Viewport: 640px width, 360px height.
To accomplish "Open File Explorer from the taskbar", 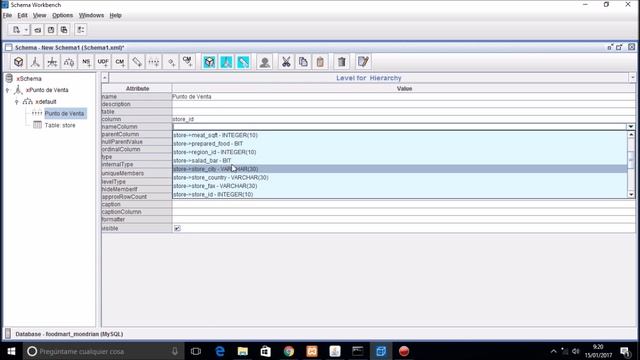I will (243, 351).
